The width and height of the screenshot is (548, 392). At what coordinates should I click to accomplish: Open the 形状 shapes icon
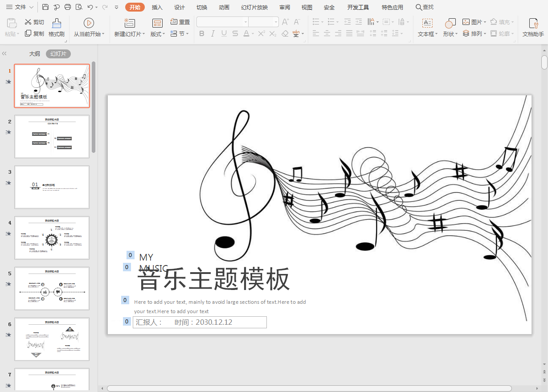point(450,23)
